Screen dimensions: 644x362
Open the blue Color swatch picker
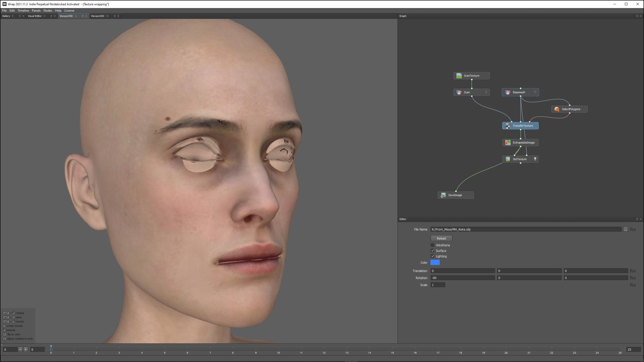coord(435,263)
